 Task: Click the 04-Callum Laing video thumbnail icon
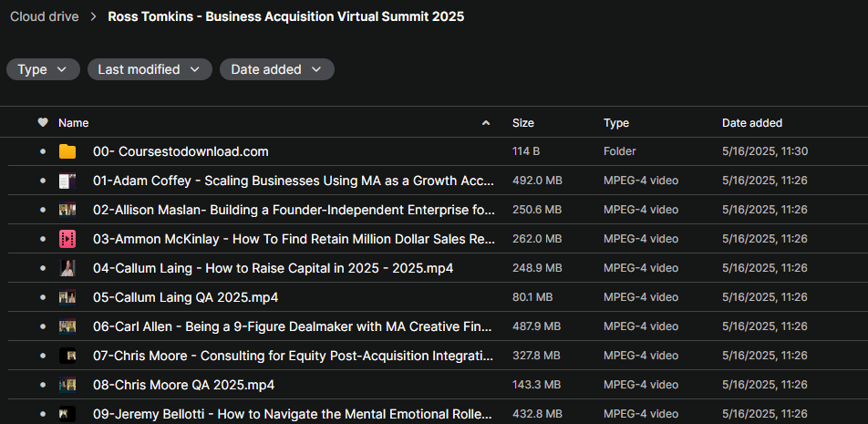click(67, 268)
